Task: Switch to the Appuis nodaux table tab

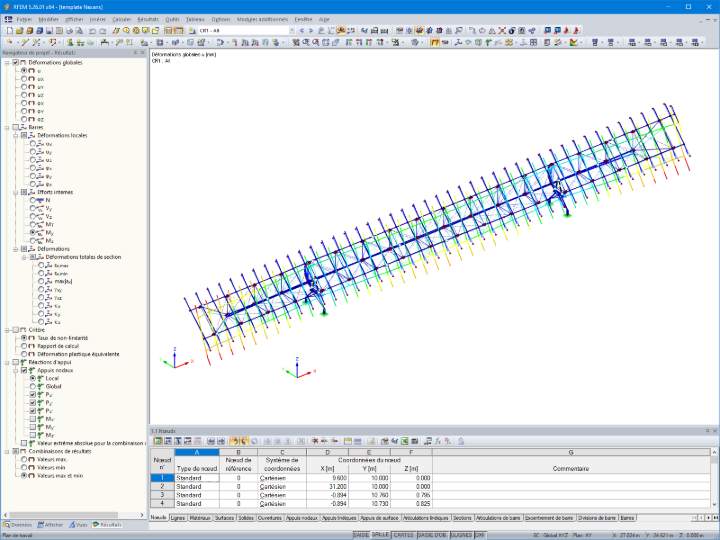Action: click(x=302, y=518)
